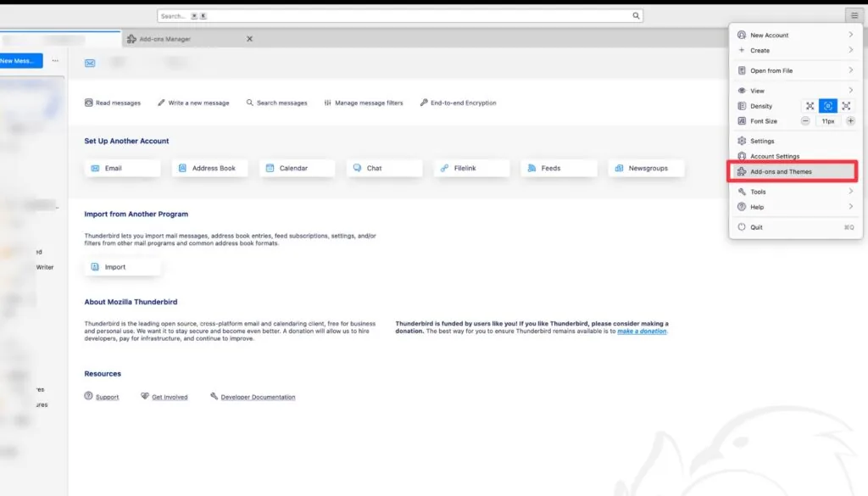
Task: Expand the Open from File submenu
Action: (x=795, y=71)
